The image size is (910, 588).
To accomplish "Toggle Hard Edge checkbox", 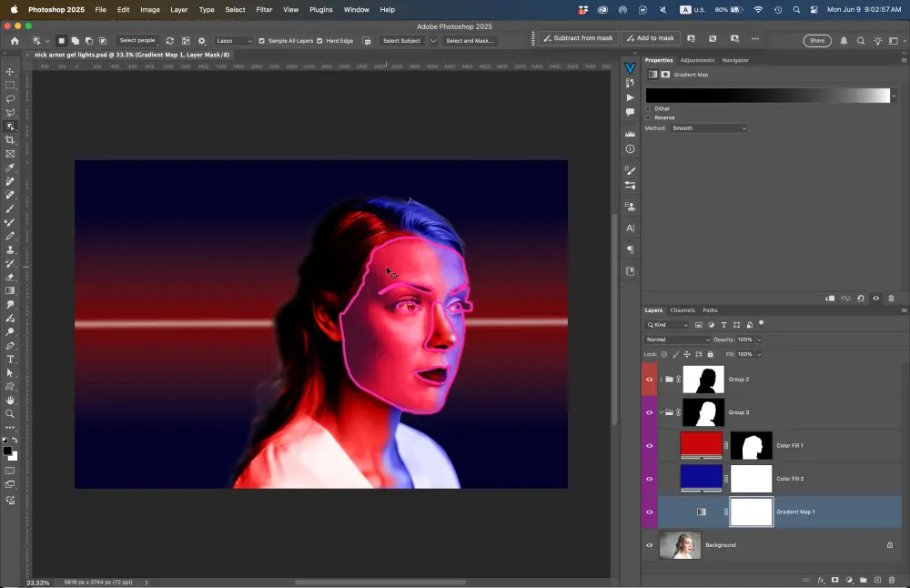I will coord(319,41).
